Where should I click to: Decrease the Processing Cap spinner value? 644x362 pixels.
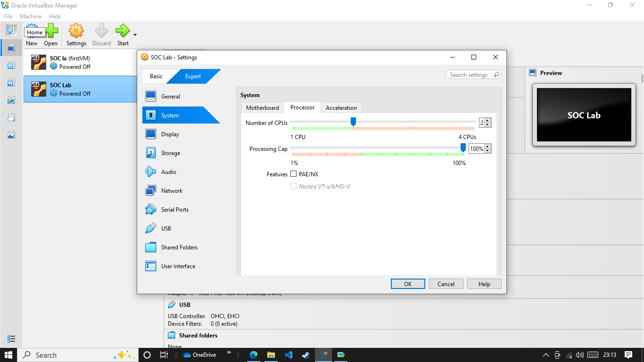[487, 151]
